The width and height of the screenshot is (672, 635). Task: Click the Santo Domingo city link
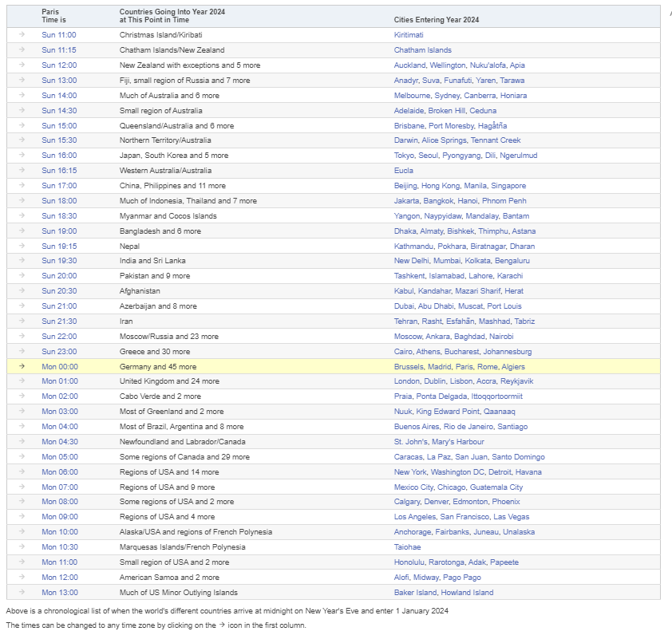tap(518, 457)
